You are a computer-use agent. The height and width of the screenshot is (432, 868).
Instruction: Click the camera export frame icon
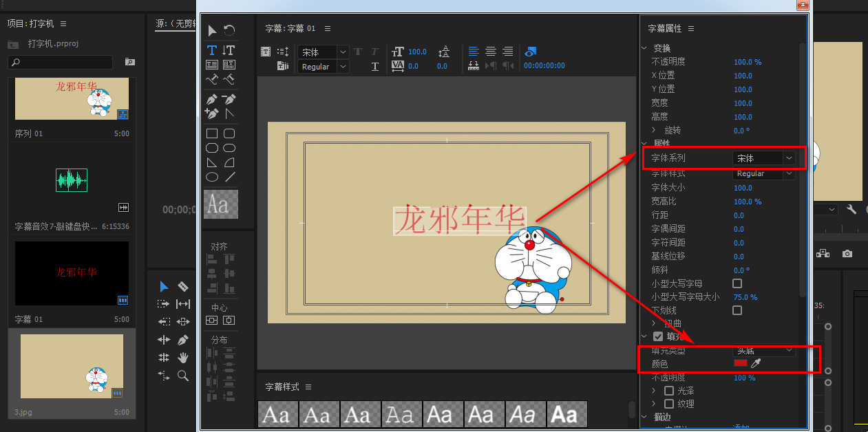coord(847,254)
